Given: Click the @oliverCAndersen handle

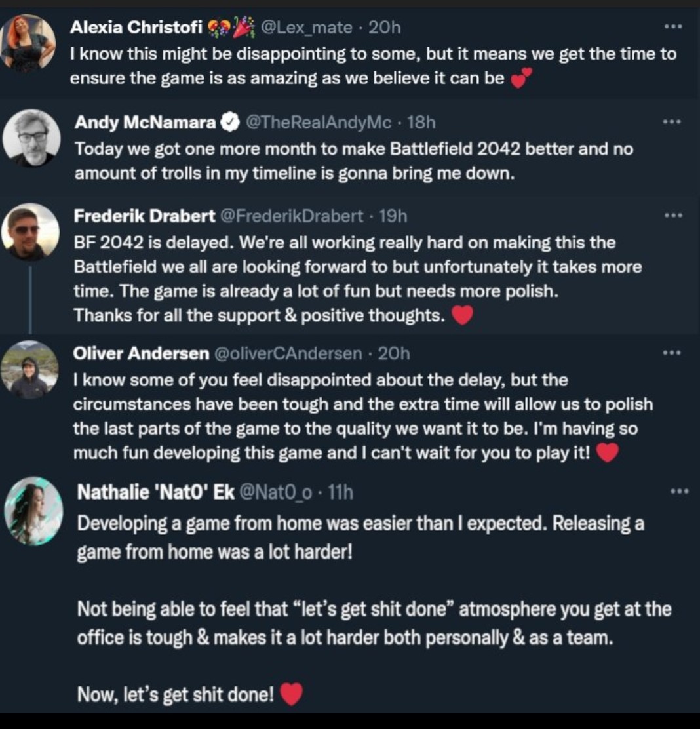Looking at the screenshot, I should coord(287,354).
